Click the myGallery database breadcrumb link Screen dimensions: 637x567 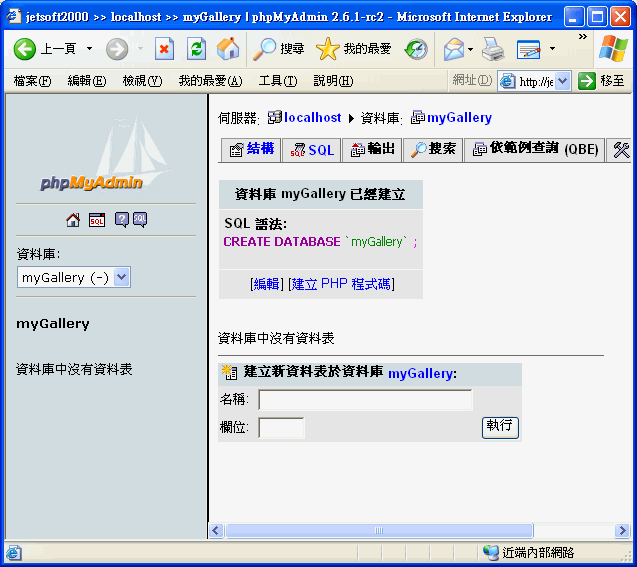[459, 118]
